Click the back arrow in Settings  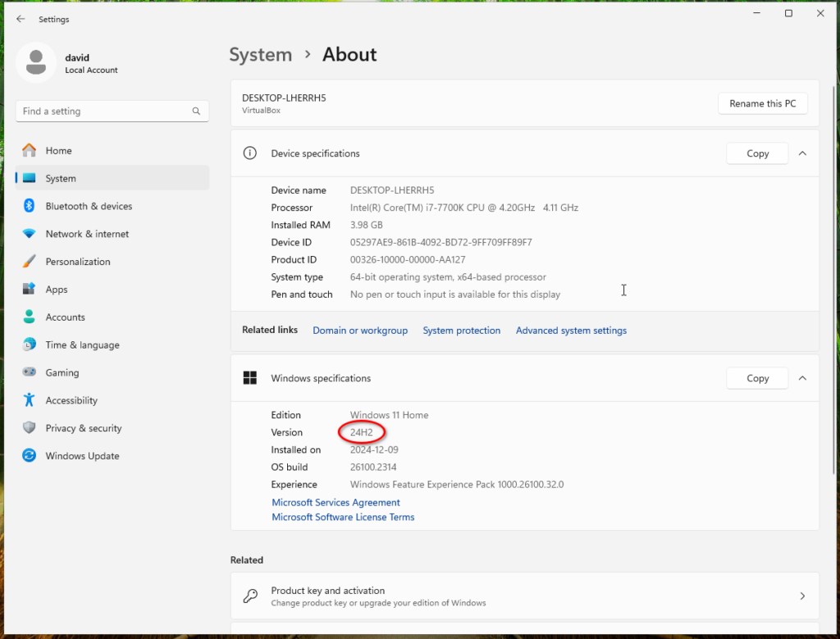pyautogui.click(x=21, y=19)
